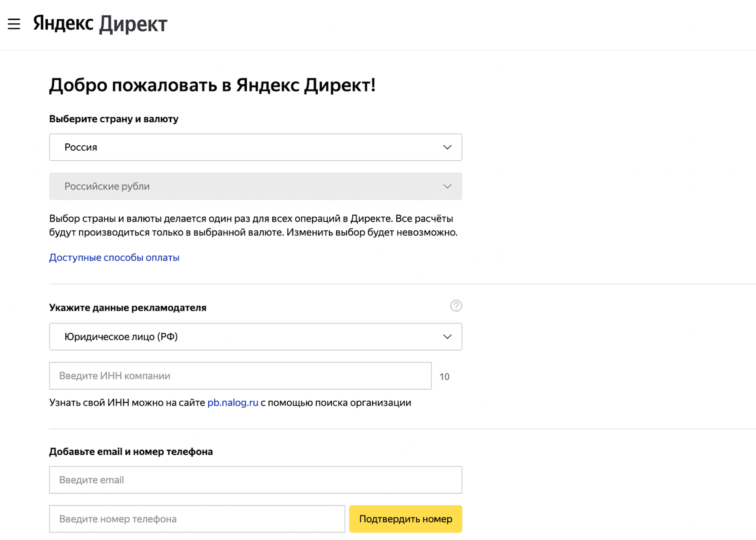
Task: Follow the pb.nalog.ru link
Action: click(233, 402)
